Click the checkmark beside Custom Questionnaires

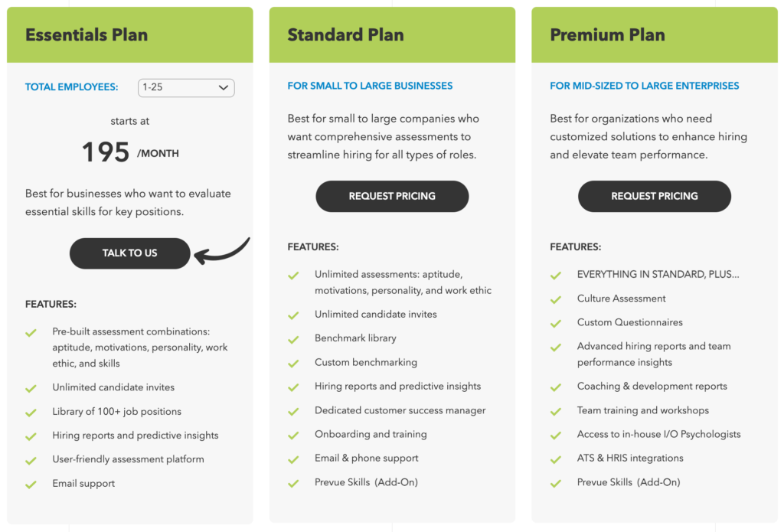click(x=556, y=323)
